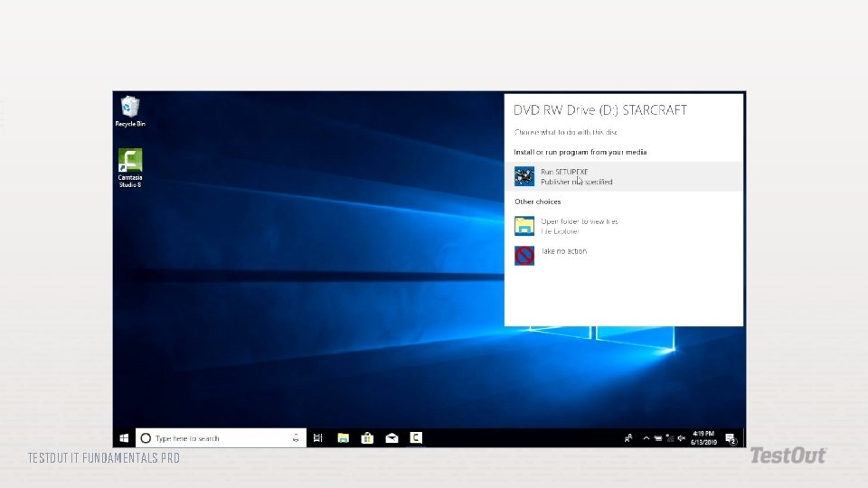Open the network status tray icon

[670, 438]
